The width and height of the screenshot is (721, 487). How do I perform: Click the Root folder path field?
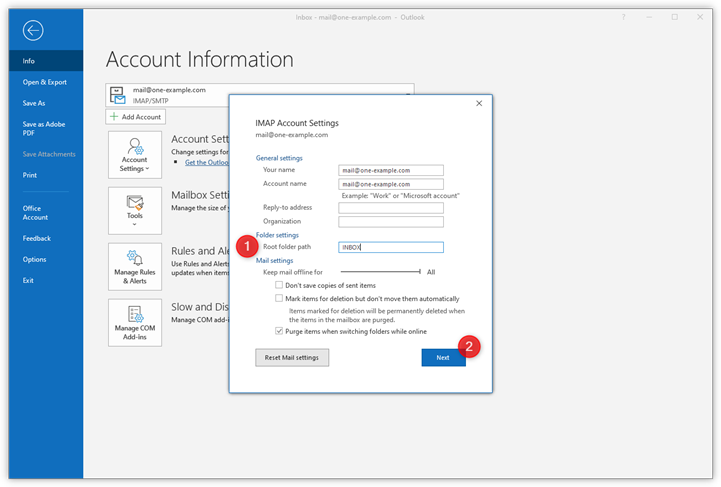pos(391,247)
